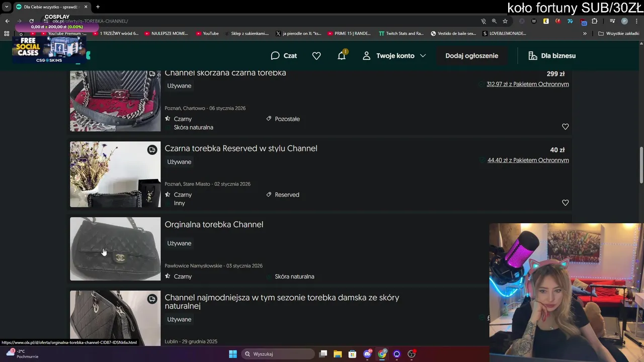Click delivery badge on Reserved bag thumbnail
644x362 pixels.
click(152, 150)
